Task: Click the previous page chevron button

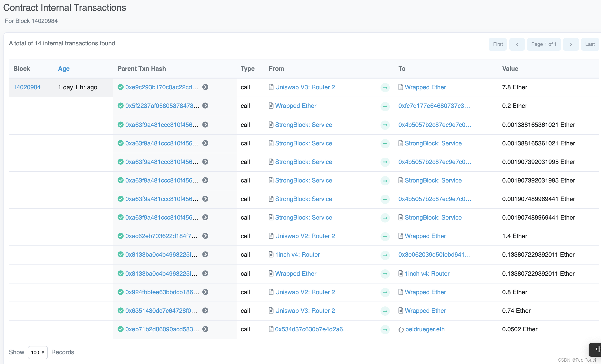Action: pyautogui.click(x=517, y=44)
